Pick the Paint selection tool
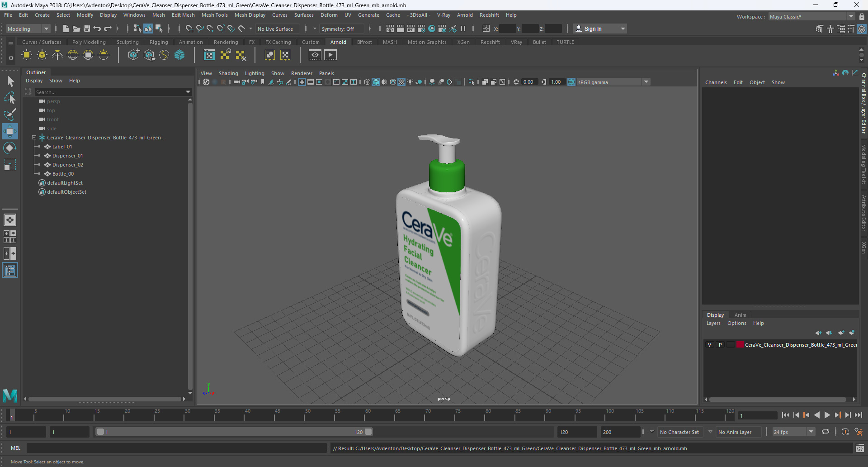Image resolution: width=868 pixels, height=467 pixels. [10, 114]
